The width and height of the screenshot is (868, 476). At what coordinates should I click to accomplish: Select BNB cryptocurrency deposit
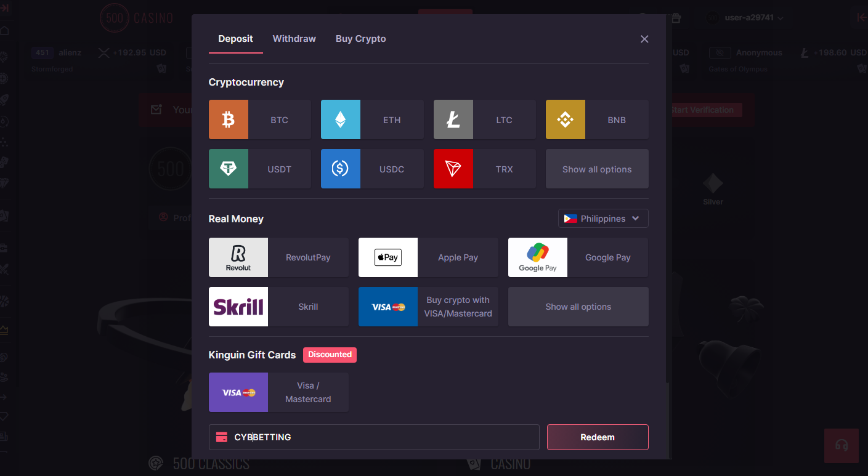pyautogui.click(x=596, y=119)
